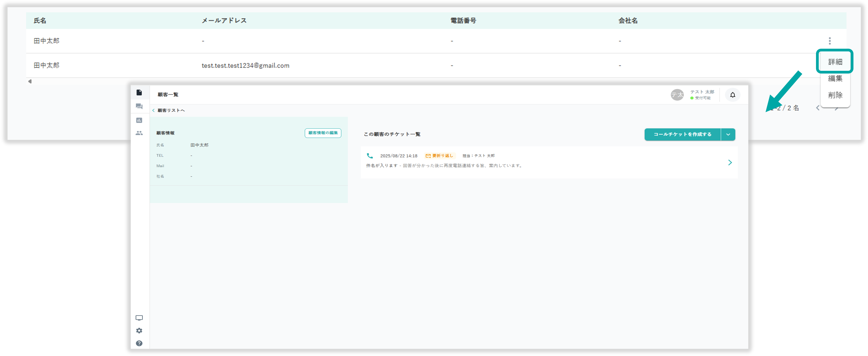This screenshot has height=356, width=868.
Task: Click the monitor display icon in sidebar
Action: [x=139, y=318]
